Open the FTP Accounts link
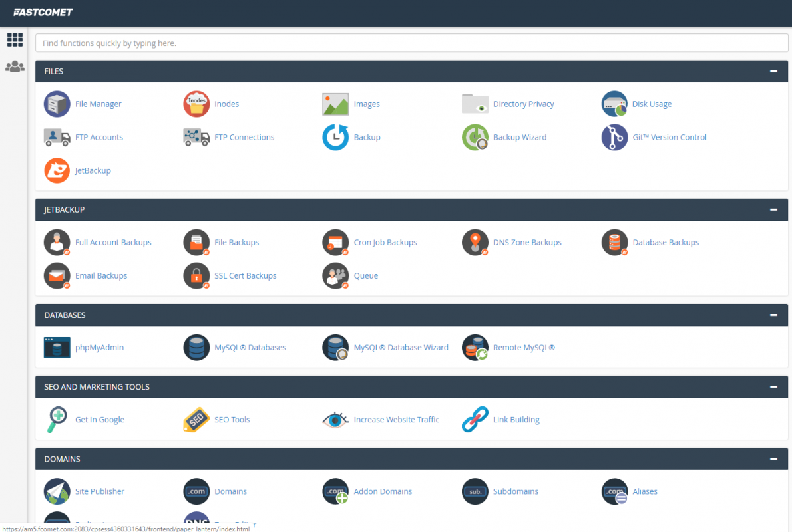This screenshot has width=792, height=532. pos(99,137)
